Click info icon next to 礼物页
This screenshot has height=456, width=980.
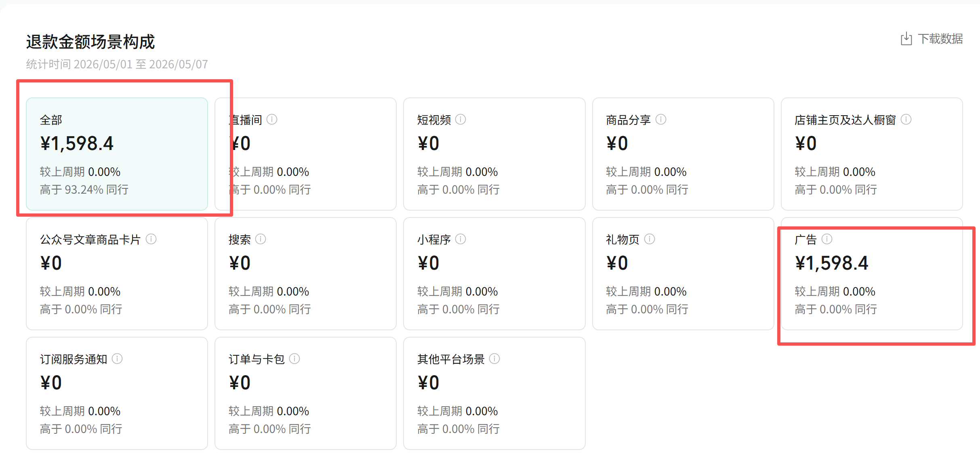(650, 239)
